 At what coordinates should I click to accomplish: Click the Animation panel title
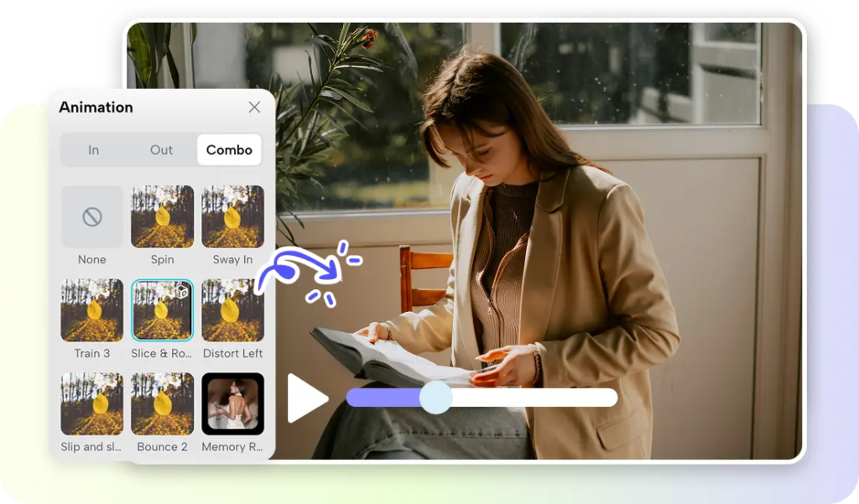pos(96,107)
